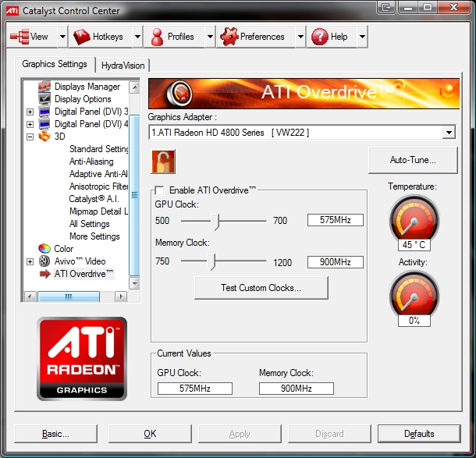The image size is (476, 458).
Task: Click the Memory Clock slider thumb
Action: pos(211,261)
